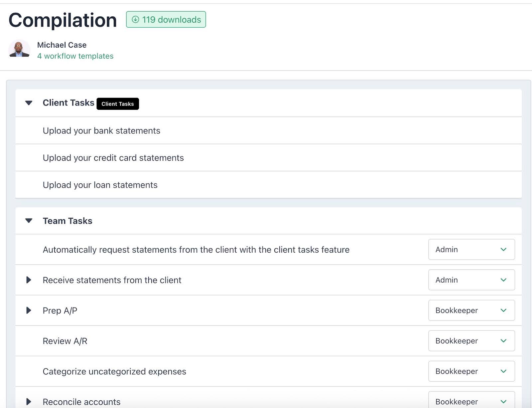532x408 pixels.
Task: Open Bookkeeper dropdown for Reconcile accounts
Action: (x=471, y=401)
